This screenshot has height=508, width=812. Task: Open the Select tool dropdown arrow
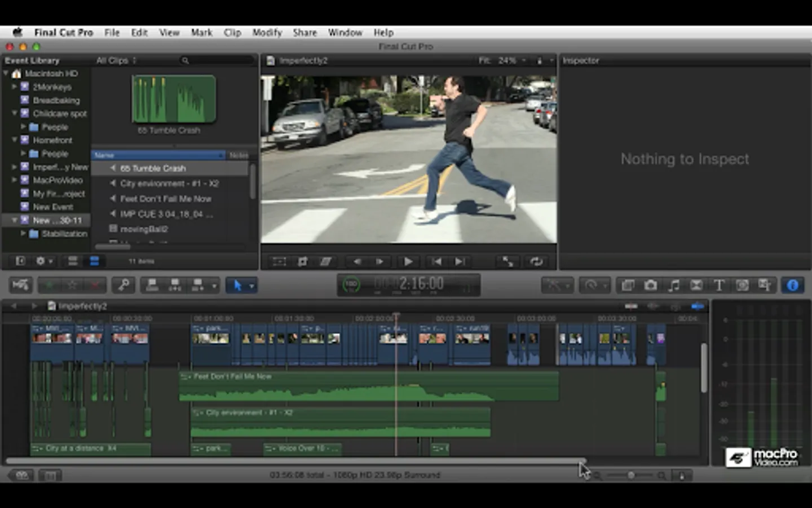coord(251,286)
